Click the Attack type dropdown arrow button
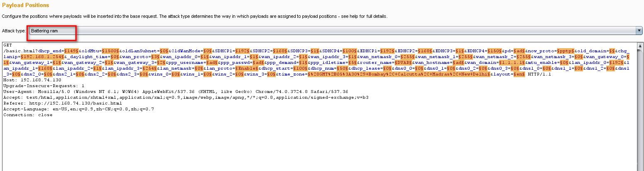This screenshot has width=644, height=171. (x=639, y=31)
